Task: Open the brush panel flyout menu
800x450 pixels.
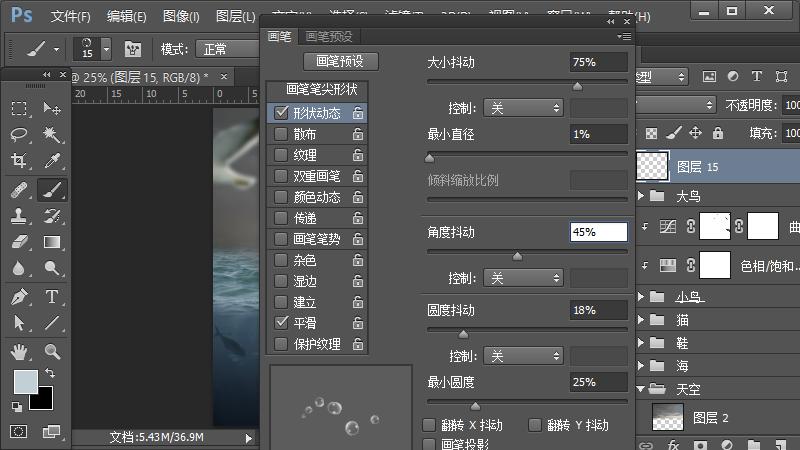Action: pos(624,36)
